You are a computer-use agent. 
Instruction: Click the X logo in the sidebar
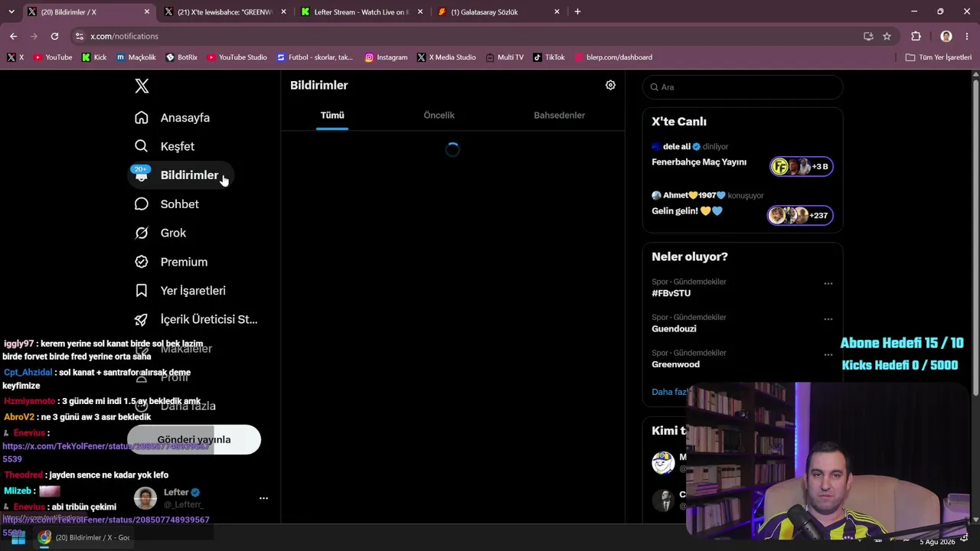pos(142,86)
